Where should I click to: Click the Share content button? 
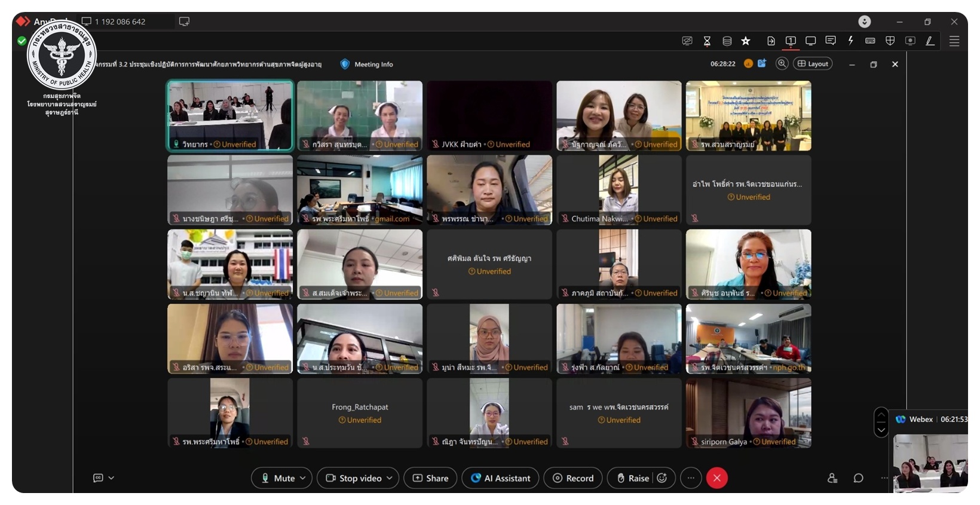point(430,478)
